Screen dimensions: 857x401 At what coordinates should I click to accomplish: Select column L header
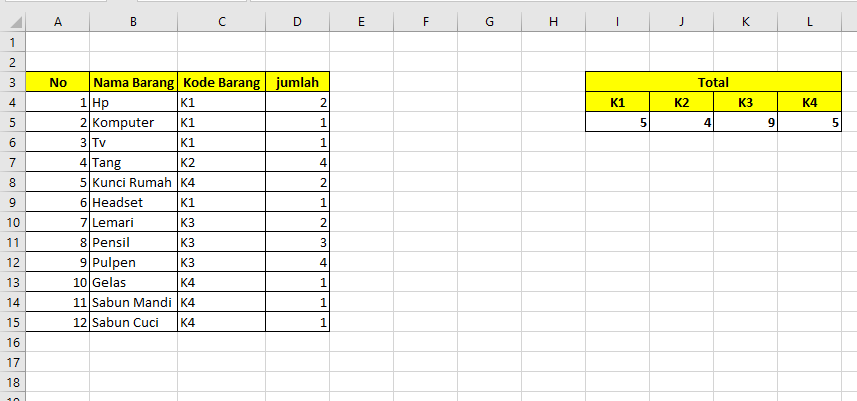coord(809,20)
